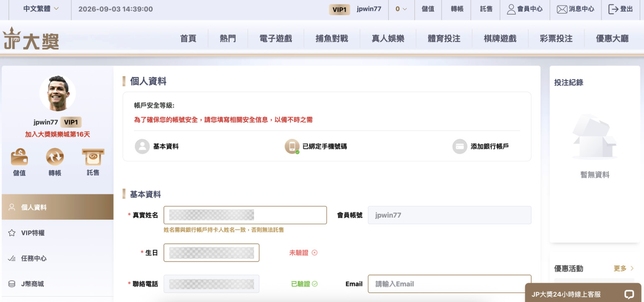This screenshot has width=644, height=302.
Task: Open JP大獎24小時線上客服 chat button
Action: pyautogui.click(x=583, y=293)
